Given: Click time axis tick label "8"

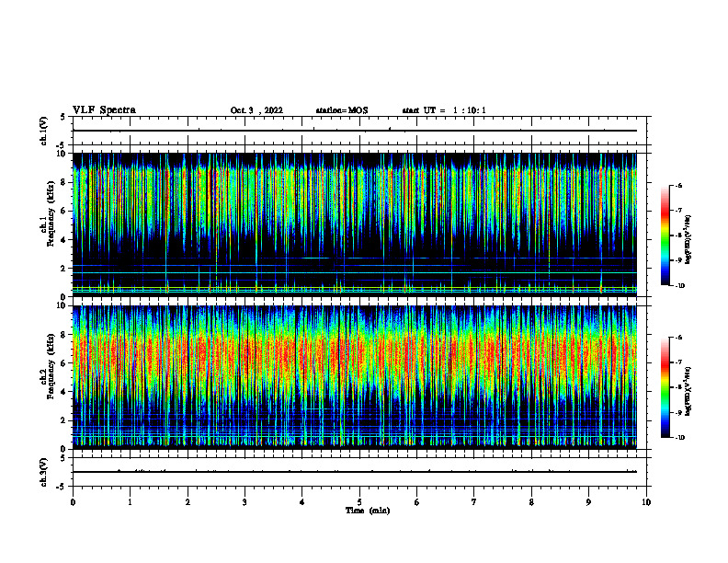Looking at the screenshot, I should coord(531,502).
